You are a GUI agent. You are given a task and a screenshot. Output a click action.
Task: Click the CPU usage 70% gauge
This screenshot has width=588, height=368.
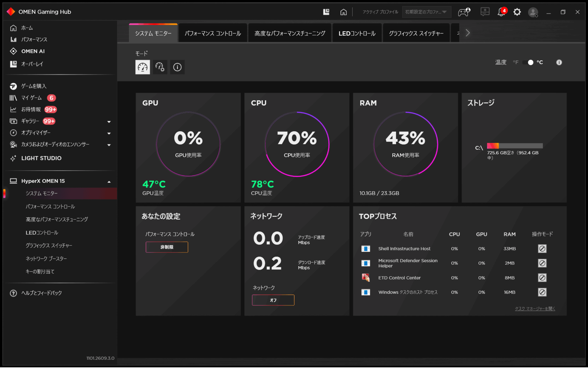click(x=297, y=144)
